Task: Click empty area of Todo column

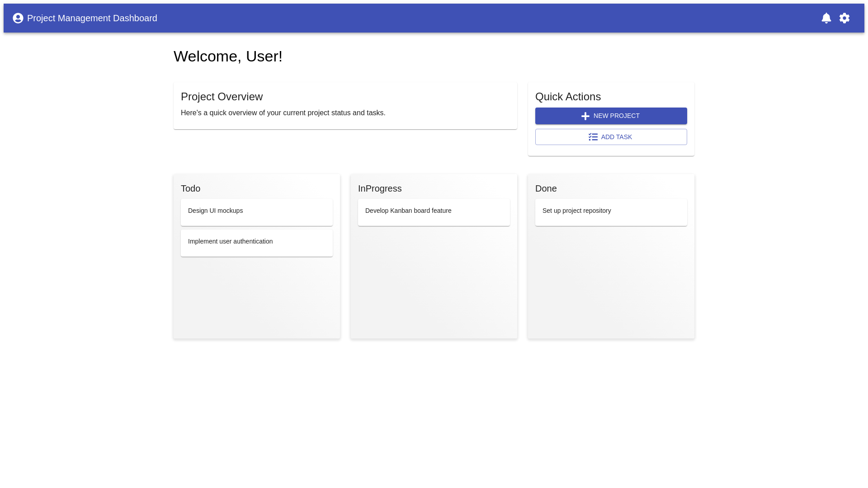Action: pyautogui.click(x=256, y=298)
